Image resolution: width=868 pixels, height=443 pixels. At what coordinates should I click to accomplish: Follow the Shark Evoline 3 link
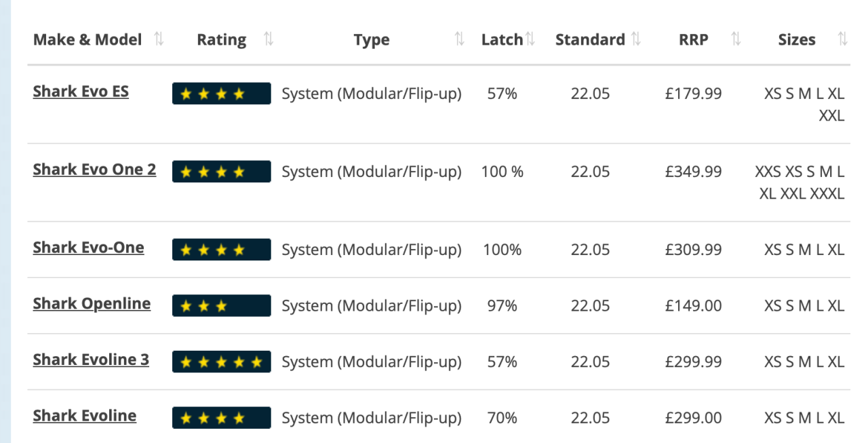click(91, 359)
